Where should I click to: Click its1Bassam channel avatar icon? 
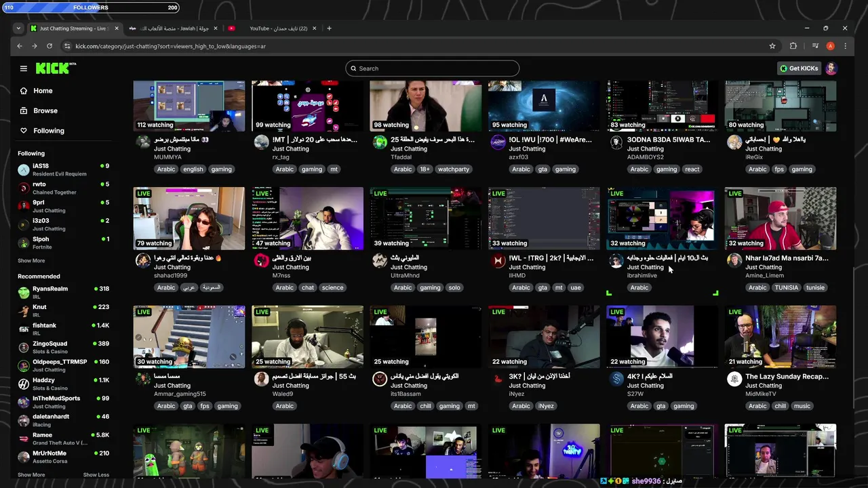point(380,379)
